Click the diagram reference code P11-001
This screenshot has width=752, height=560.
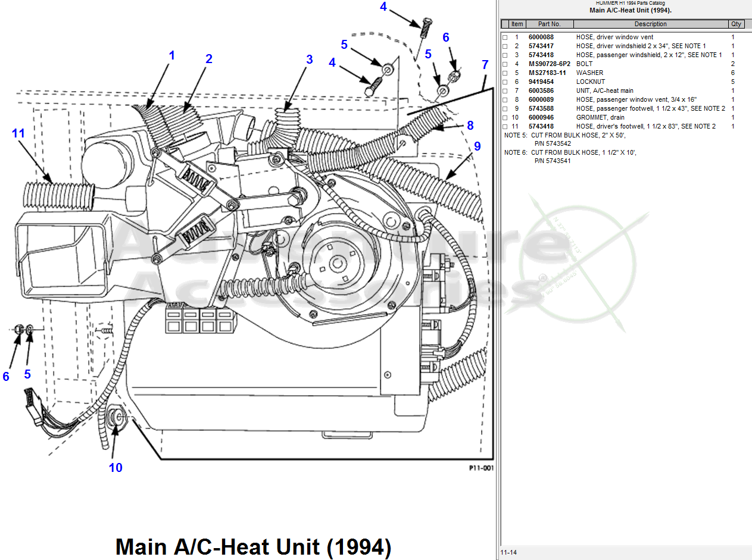pos(481,468)
